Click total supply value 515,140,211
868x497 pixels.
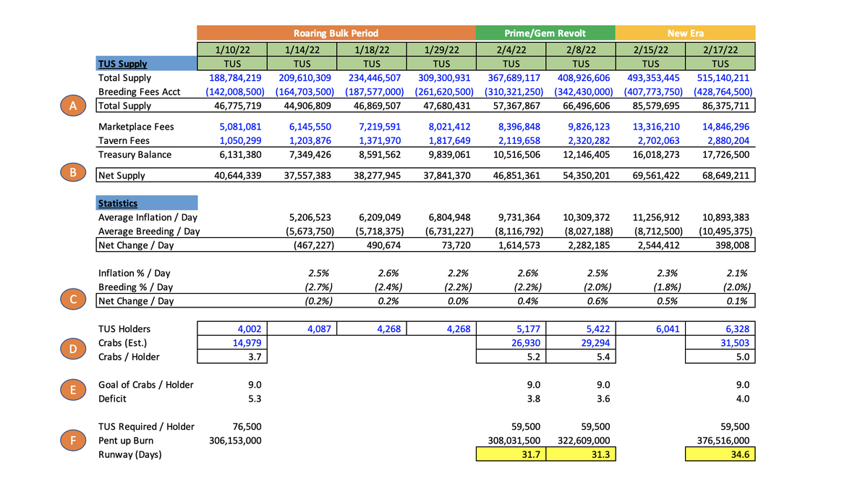[723, 77]
